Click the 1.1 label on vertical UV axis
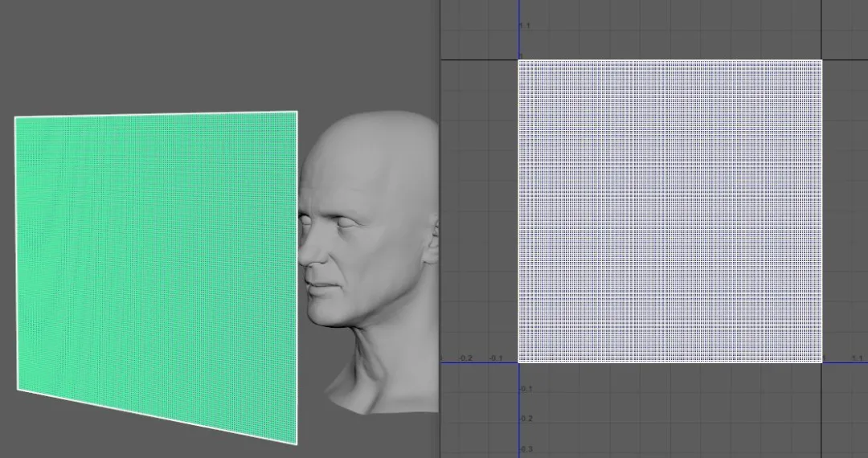868x458 pixels. [x=524, y=27]
